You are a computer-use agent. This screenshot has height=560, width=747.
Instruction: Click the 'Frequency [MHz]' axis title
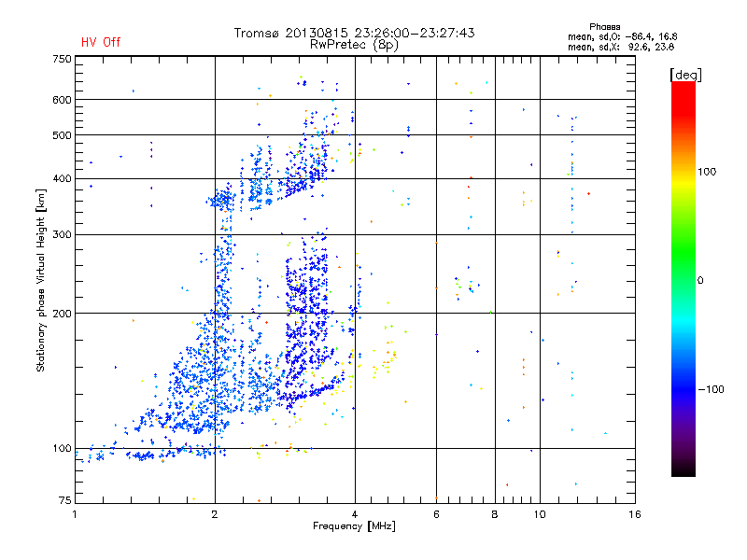tap(354, 526)
